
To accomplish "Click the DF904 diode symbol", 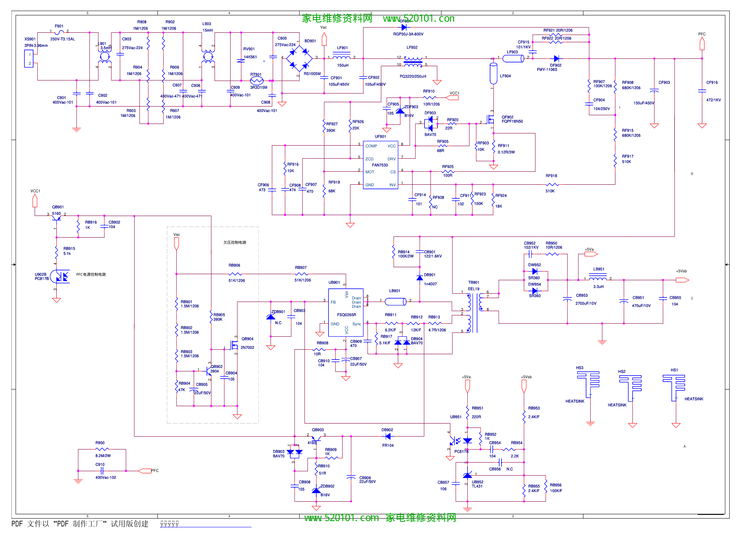I will (x=404, y=27).
